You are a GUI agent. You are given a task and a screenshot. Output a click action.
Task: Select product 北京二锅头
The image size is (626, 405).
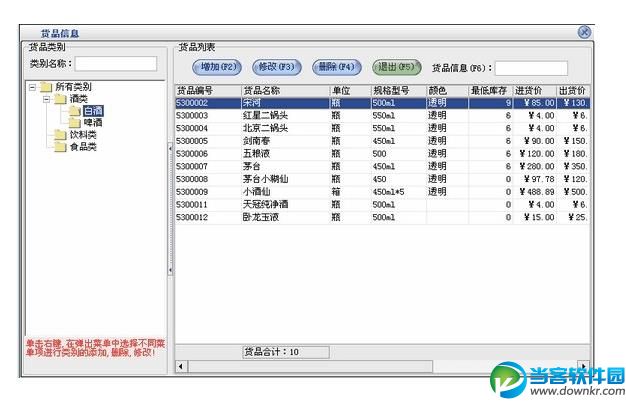tap(265, 128)
